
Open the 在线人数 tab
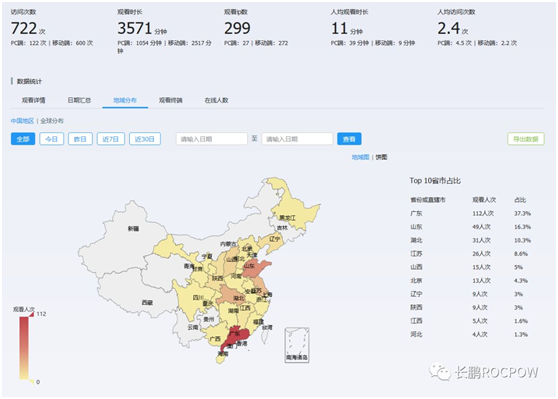(216, 100)
